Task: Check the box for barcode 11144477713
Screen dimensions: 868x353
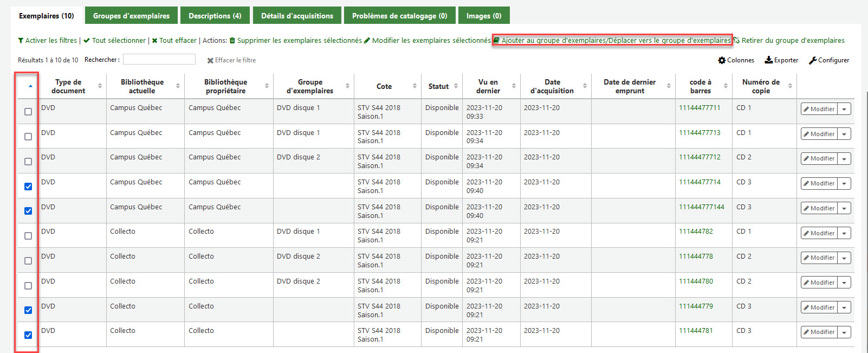Action: pos(28,137)
